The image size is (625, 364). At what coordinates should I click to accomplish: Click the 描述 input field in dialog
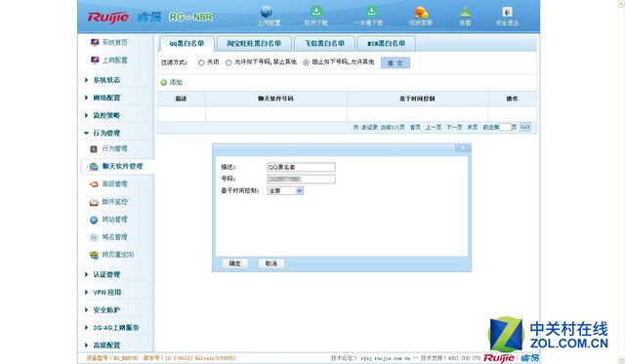301,167
